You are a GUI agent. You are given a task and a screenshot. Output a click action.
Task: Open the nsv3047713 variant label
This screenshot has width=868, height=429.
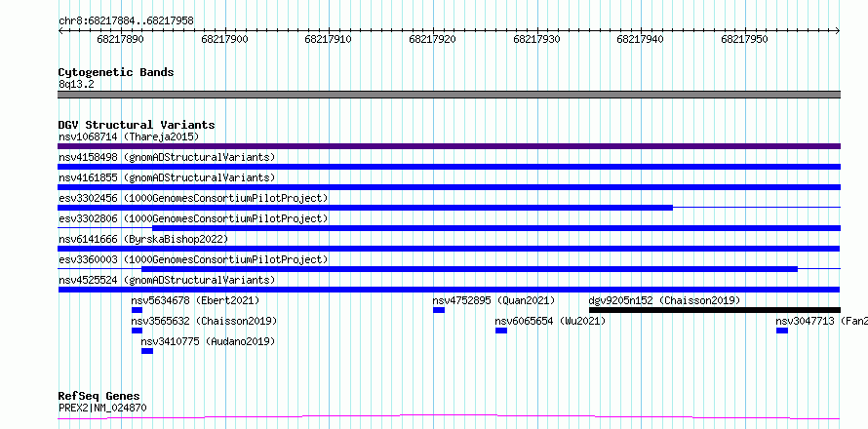821,321
